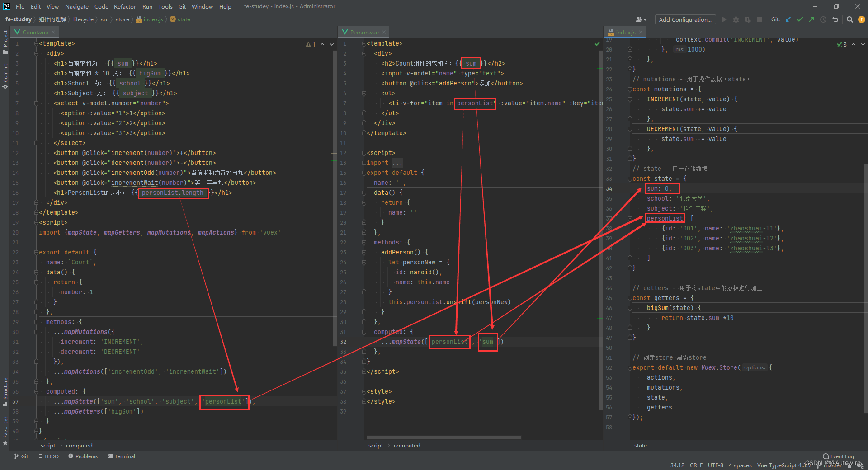Image resolution: width=868 pixels, height=470 pixels.
Task: Click the Git rollback undo icon
Action: coord(835,19)
